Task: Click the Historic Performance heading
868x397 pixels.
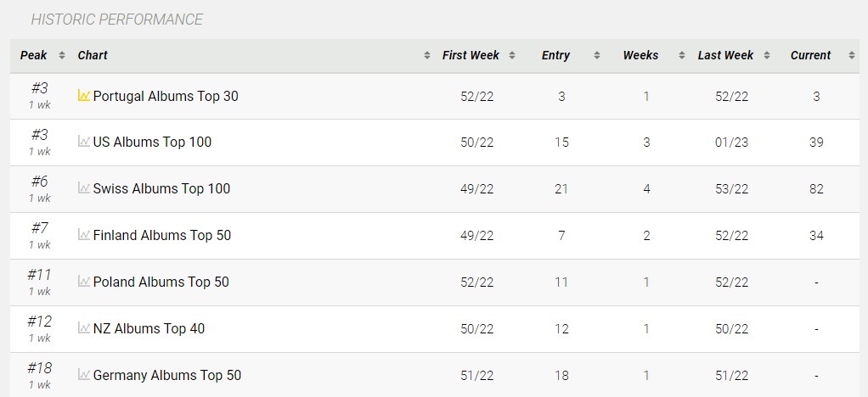Action: pyautogui.click(x=117, y=20)
